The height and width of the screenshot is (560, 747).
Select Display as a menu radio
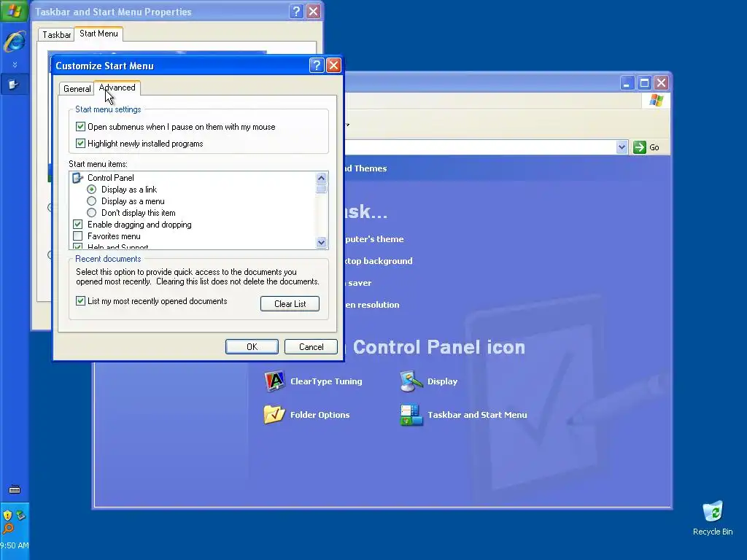point(91,201)
